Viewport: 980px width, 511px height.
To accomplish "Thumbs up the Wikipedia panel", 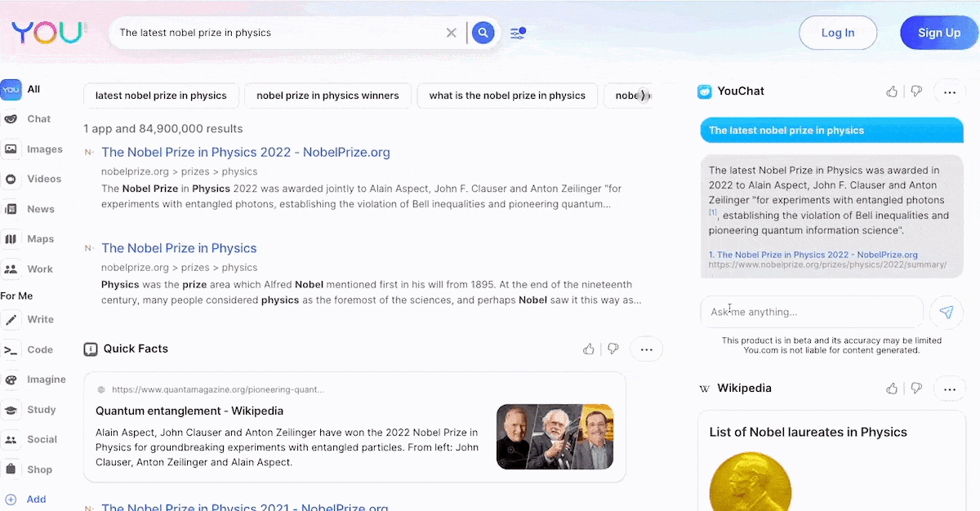I will click(x=892, y=389).
